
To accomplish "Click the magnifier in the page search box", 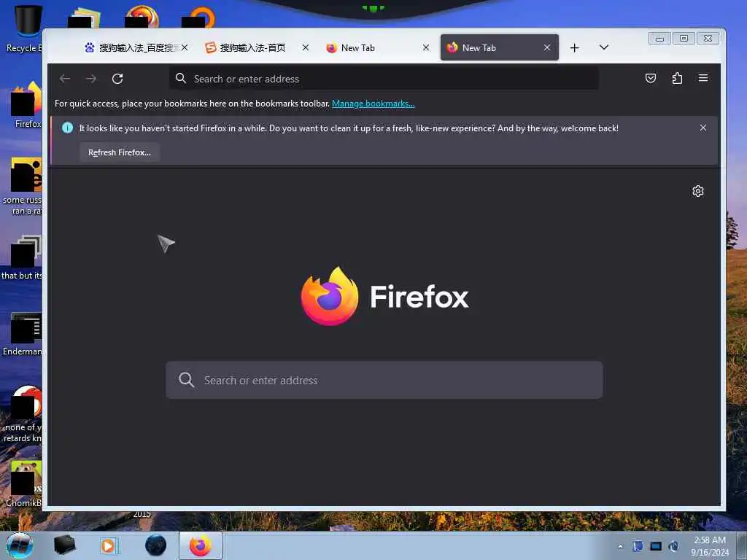I will click(186, 380).
